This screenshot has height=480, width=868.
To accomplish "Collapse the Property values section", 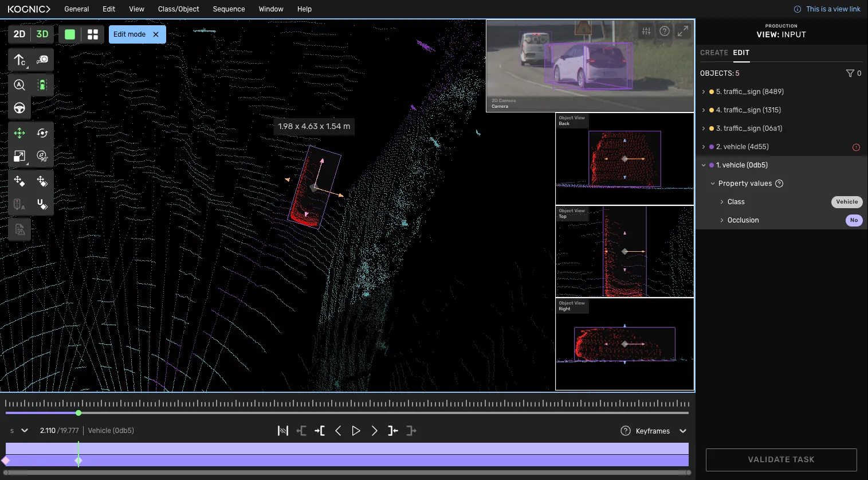I will pos(713,184).
